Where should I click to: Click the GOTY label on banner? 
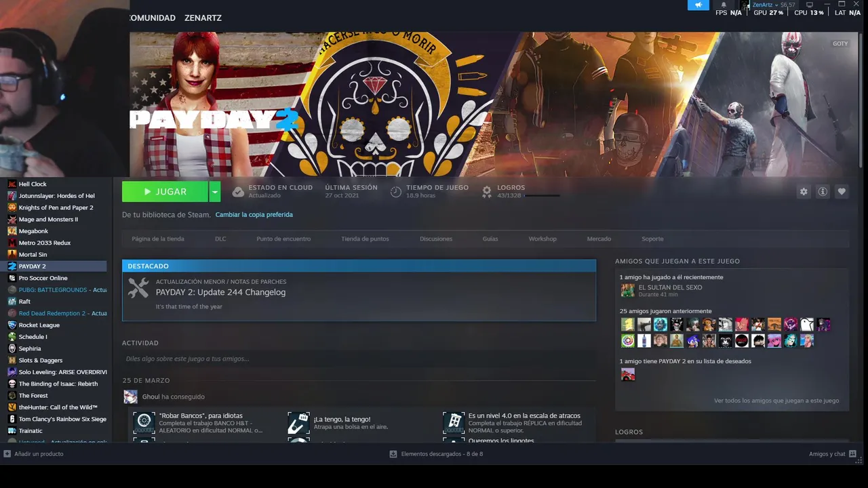840,43
